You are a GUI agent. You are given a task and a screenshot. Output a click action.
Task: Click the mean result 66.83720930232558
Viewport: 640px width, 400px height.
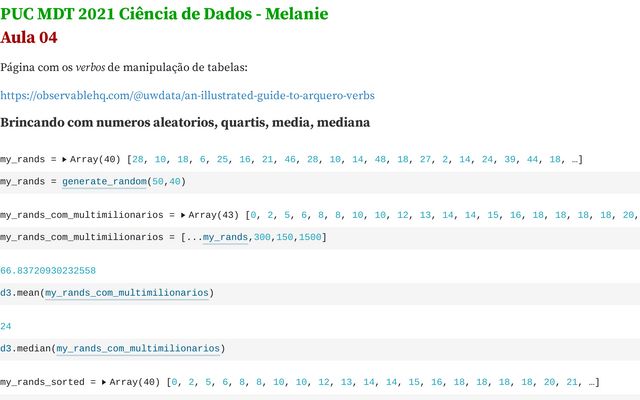click(x=48, y=271)
